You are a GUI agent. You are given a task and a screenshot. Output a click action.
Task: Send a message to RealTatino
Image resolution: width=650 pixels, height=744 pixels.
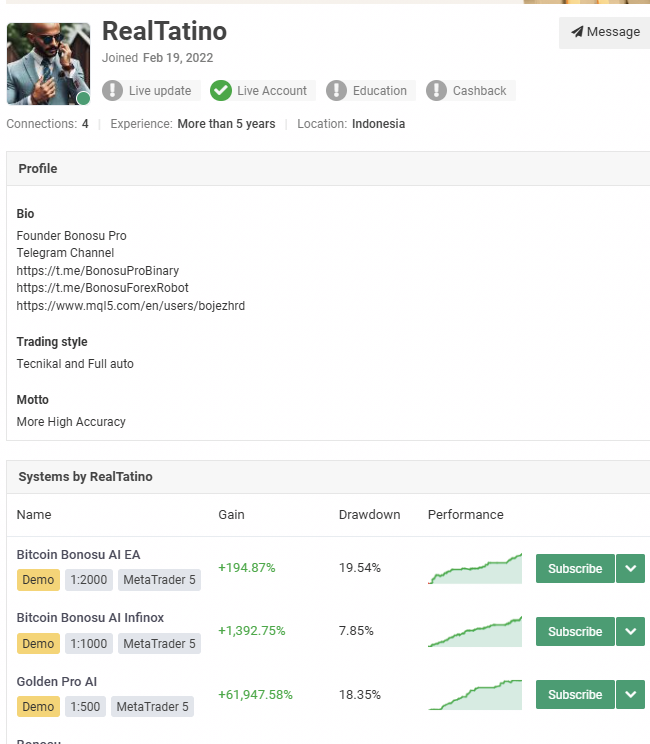pyautogui.click(x=605, y=32)
